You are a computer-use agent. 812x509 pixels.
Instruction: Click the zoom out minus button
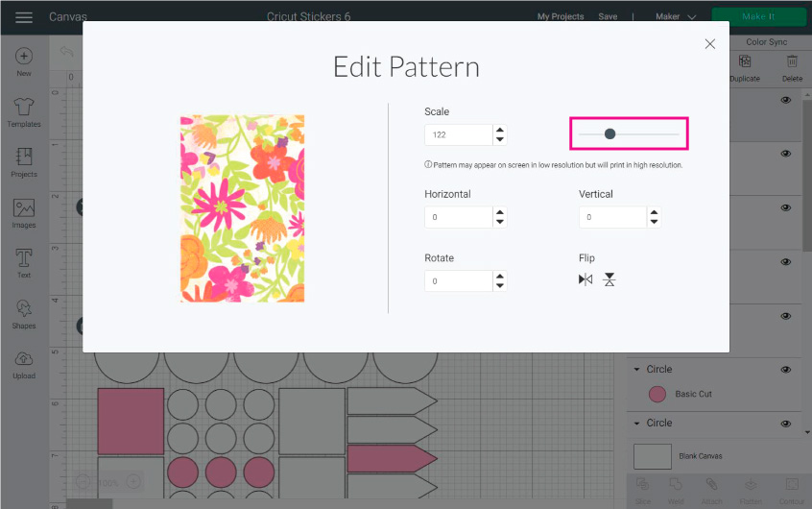click(83, 482)
